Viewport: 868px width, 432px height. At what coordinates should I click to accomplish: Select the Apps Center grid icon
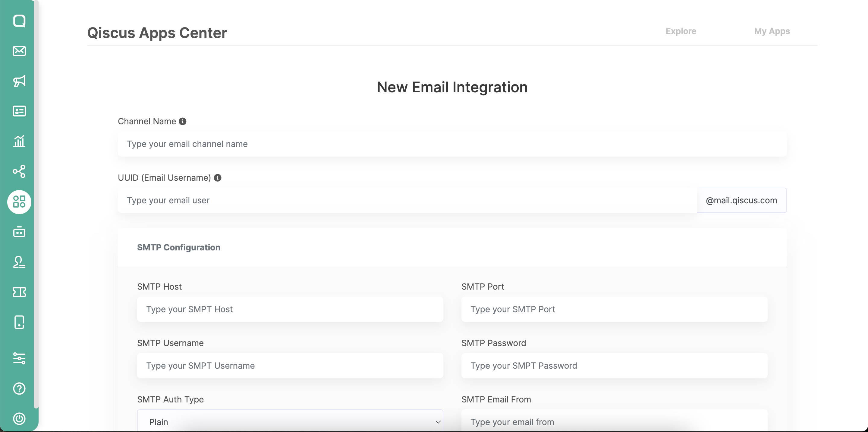click(19, 202)
